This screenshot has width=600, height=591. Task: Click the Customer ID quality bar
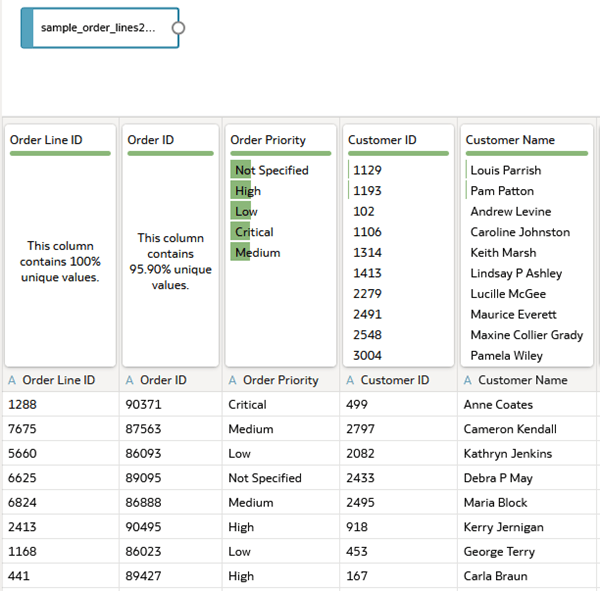pos(398,153)
